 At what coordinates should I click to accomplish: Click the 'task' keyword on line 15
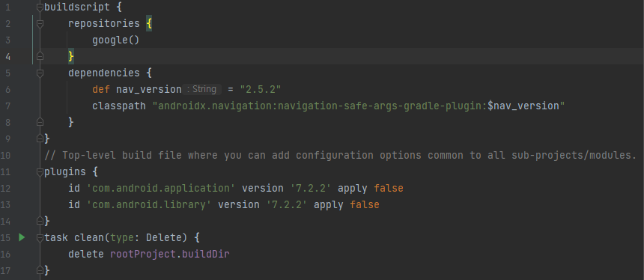56,237
